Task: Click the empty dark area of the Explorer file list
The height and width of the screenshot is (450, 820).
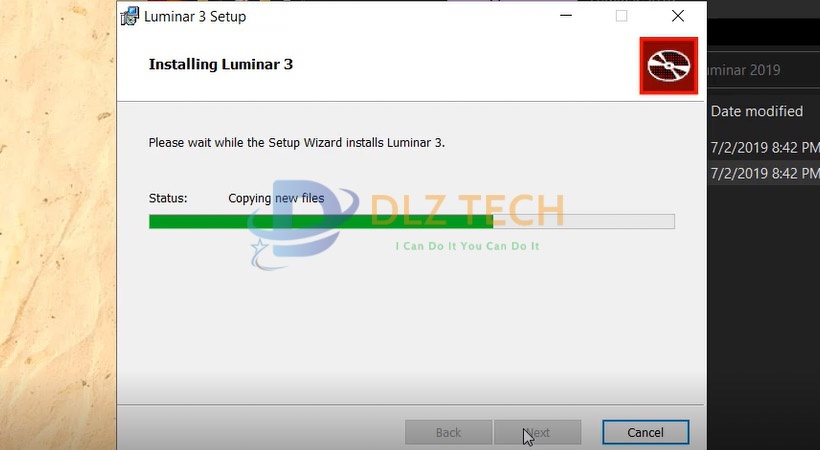Action: point(764,314)
